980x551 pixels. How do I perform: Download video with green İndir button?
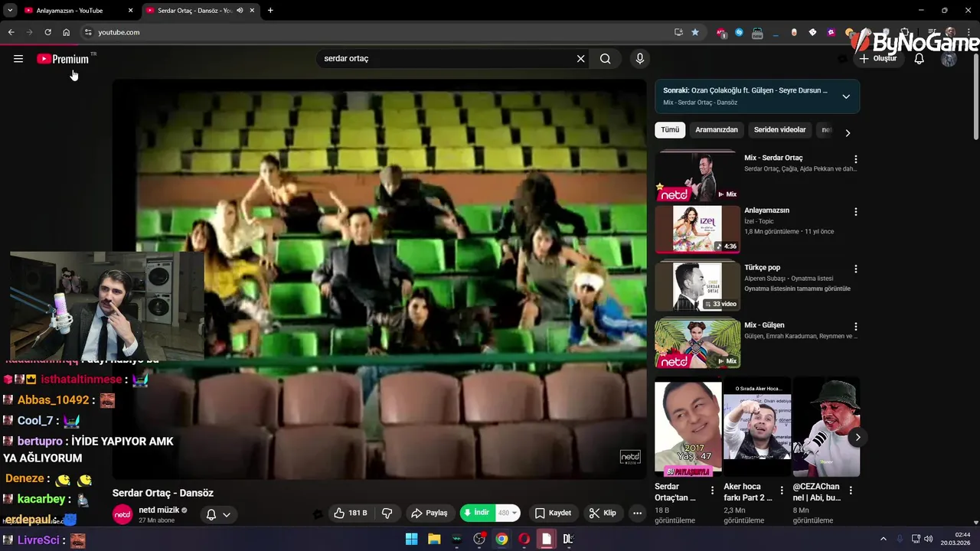tap(477, 513)
